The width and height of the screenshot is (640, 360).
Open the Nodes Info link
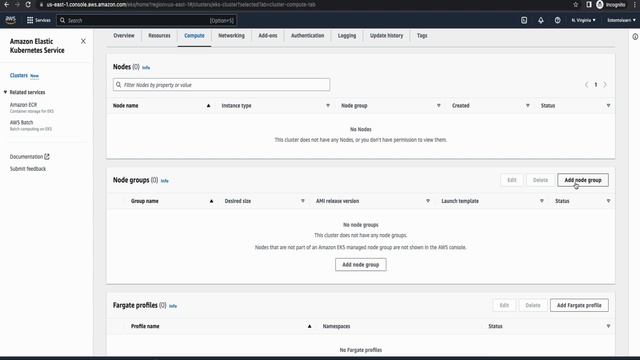click(x=146, y=68)
